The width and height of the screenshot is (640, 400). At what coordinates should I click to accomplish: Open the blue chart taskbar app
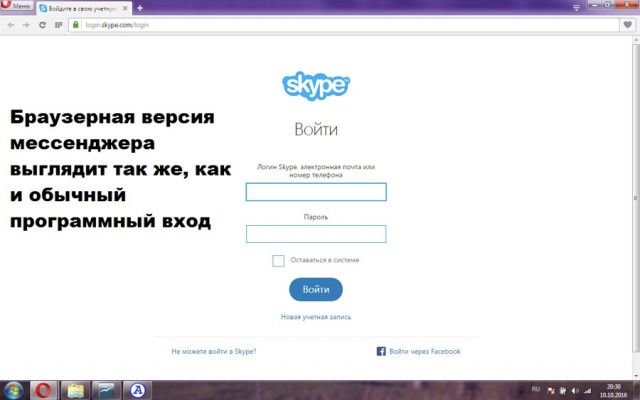click(x=106, y=390)
